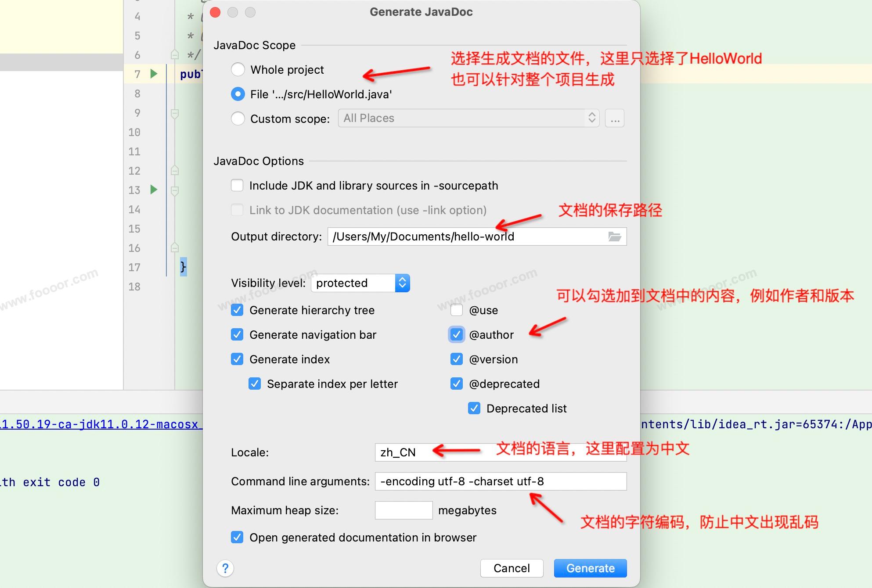Click the run gutter arrow on line 13
The height and width of the screenshot is (588, 872).
pos(154,190)
